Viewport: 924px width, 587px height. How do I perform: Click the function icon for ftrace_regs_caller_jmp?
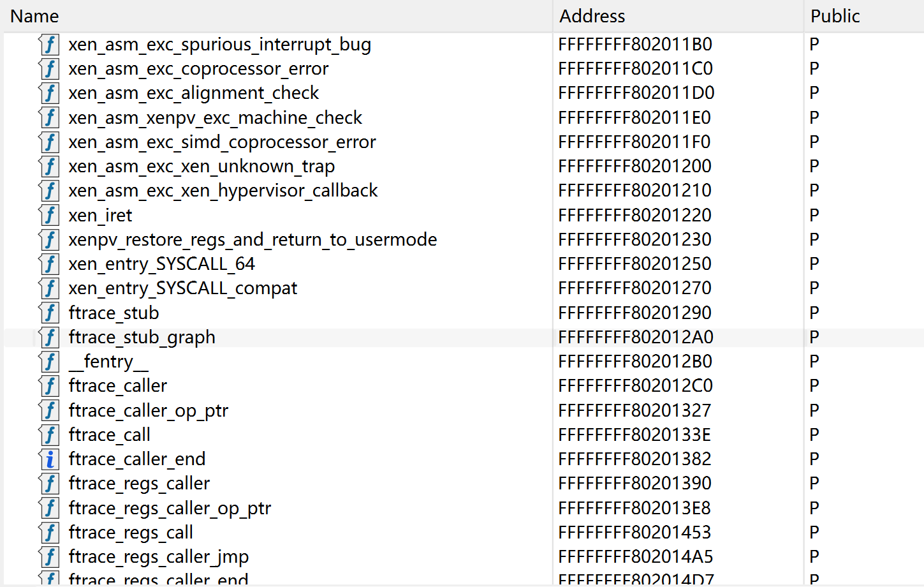(x=49, y=557)
